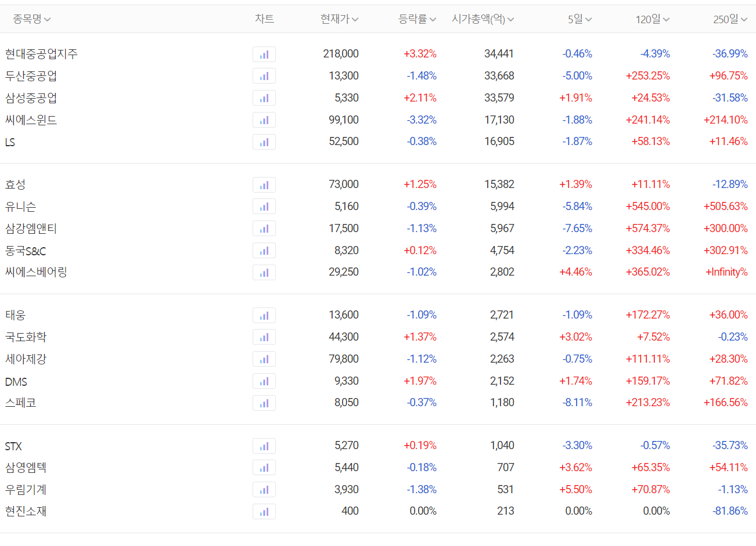
Task: Open stock 태웅
Action: click(x=15, y=315)
